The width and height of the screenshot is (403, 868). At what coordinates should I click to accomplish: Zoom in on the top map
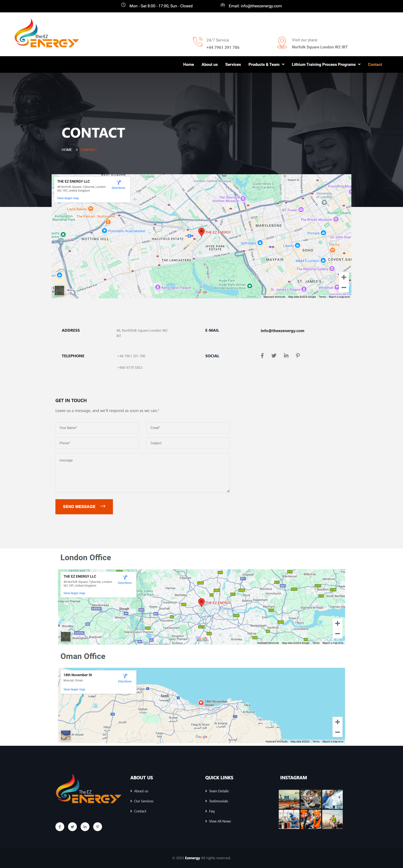344,277
